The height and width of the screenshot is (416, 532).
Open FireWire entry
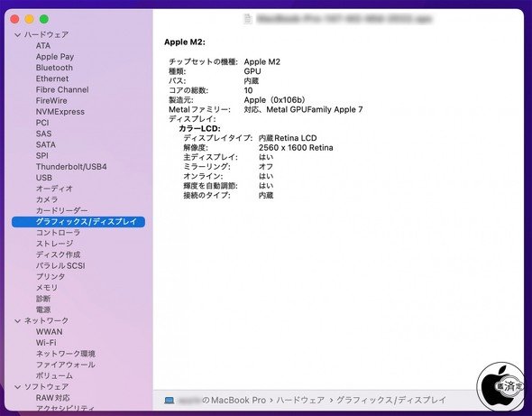51,100
